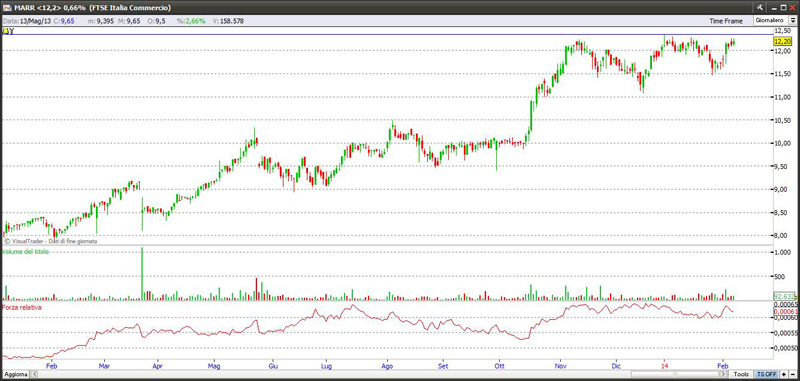
Task: Click the 'Forza relativa' panel label
Action: click(22, 308)
